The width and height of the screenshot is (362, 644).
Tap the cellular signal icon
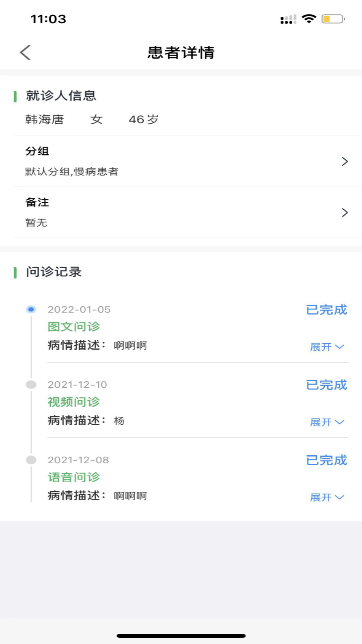(x=288, y=19)
